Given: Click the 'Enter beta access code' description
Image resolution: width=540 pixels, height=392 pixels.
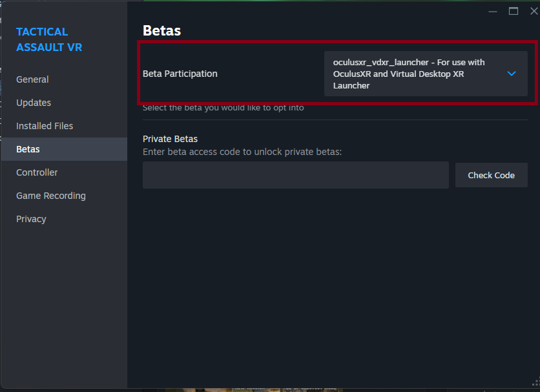Looking at the screenshot, I should coord(242,152).
